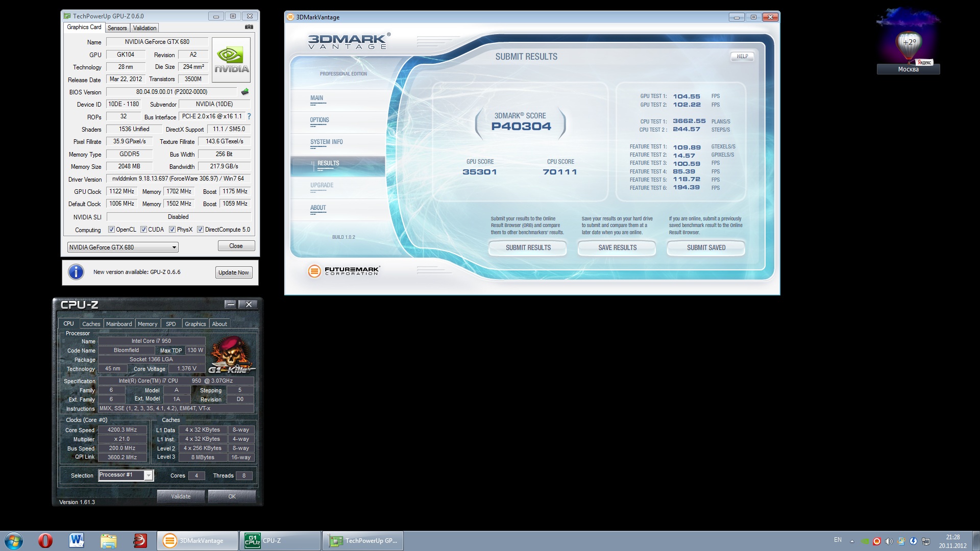Open CPU-Z Mainboard tab

point(119,324)
